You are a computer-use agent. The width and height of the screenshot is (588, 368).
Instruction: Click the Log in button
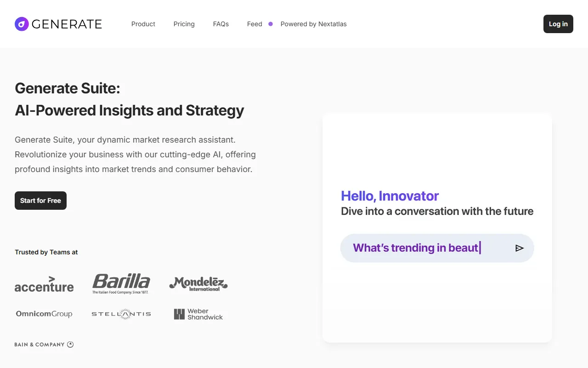point(558,24)
